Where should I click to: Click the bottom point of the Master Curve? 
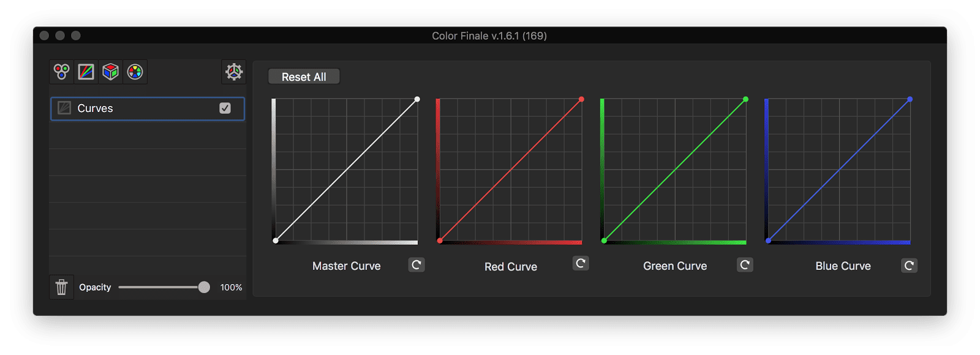276,241
